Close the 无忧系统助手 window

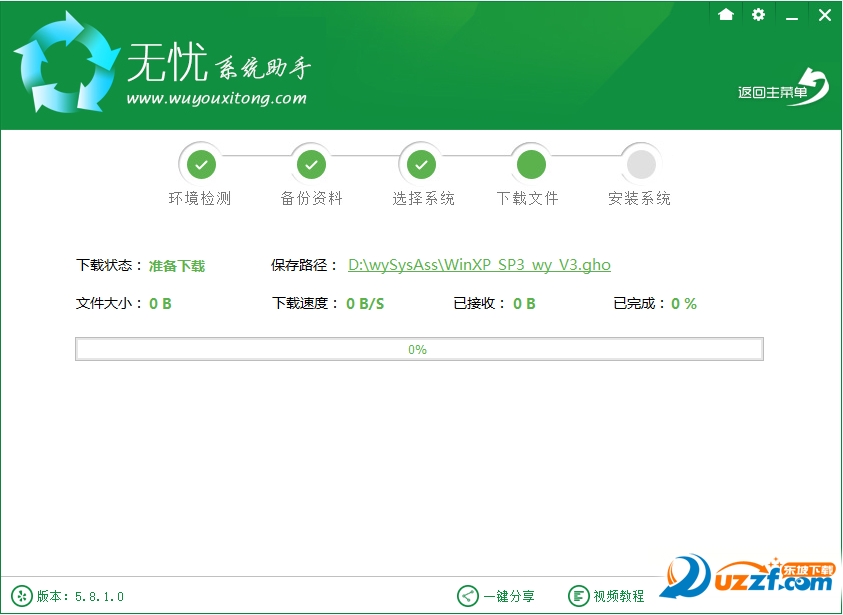tap(825, 15)
